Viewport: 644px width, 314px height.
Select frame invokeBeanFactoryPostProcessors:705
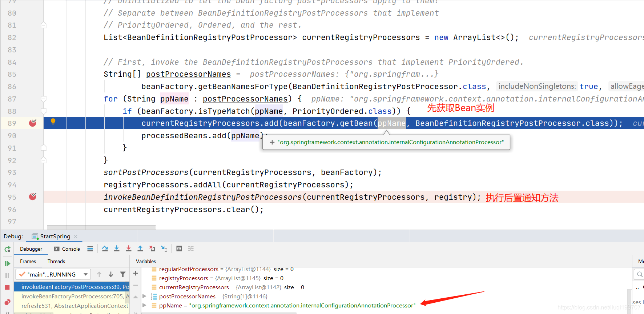pos(72,296)
